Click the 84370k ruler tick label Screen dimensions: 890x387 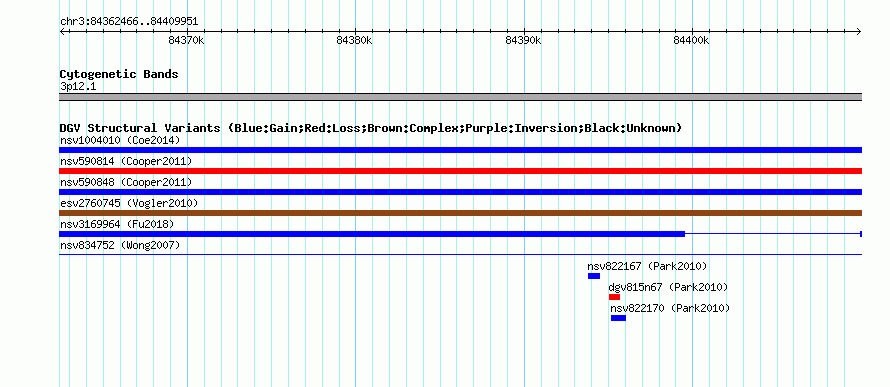[187, 40]
